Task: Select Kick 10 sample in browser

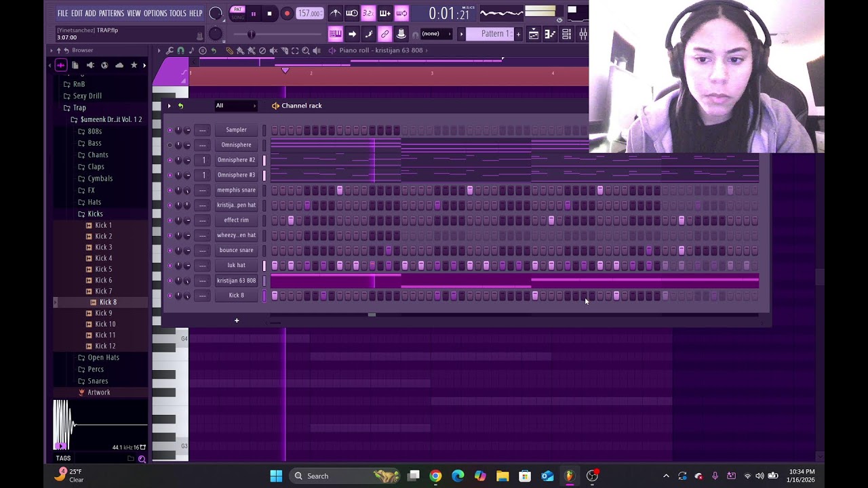Action: click(x=105, y=325)
